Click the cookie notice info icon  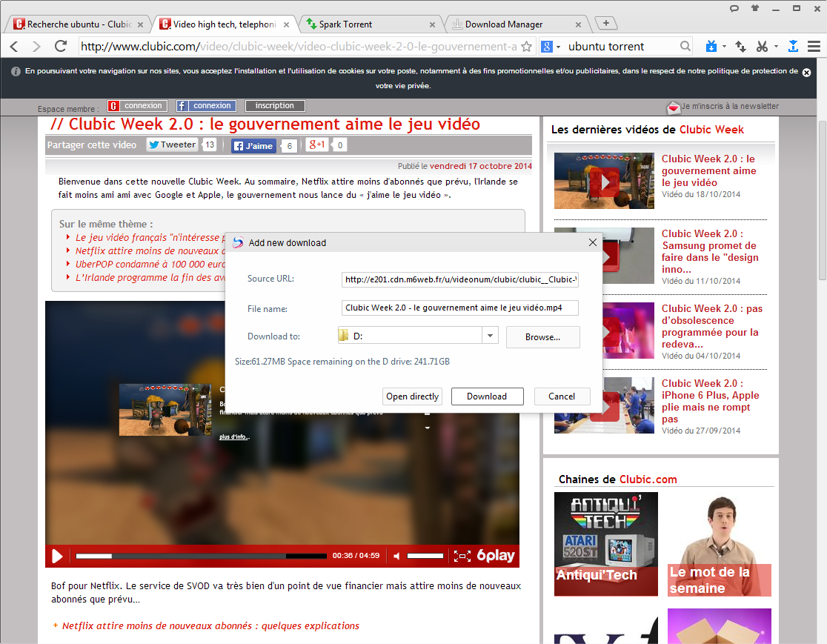pyautogui.click(x=16, y=71)
